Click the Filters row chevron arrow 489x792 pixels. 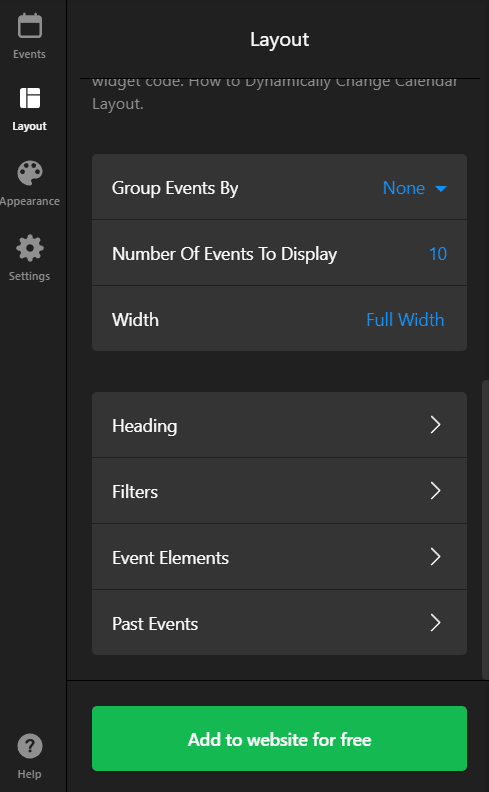tap(435, 490)
